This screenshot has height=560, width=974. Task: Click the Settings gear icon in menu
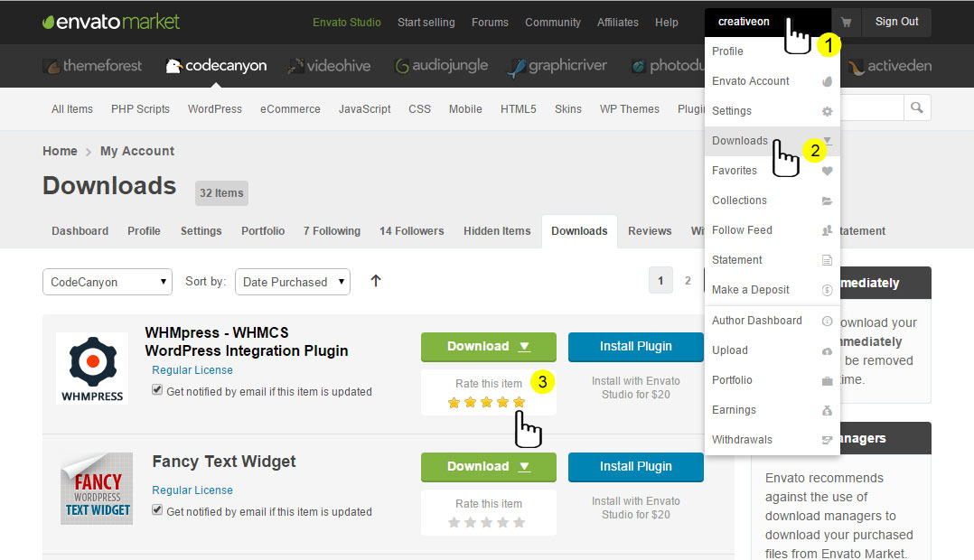pos(827,111)
